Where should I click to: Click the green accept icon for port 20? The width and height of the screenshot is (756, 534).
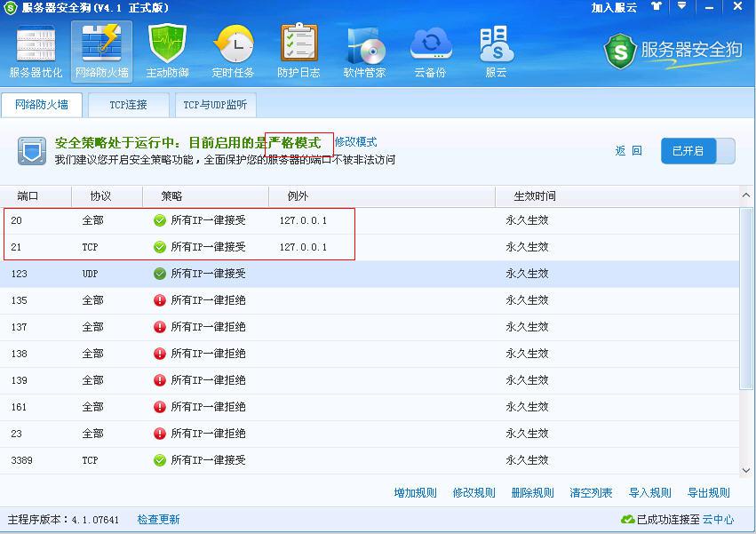coord(160,220)
